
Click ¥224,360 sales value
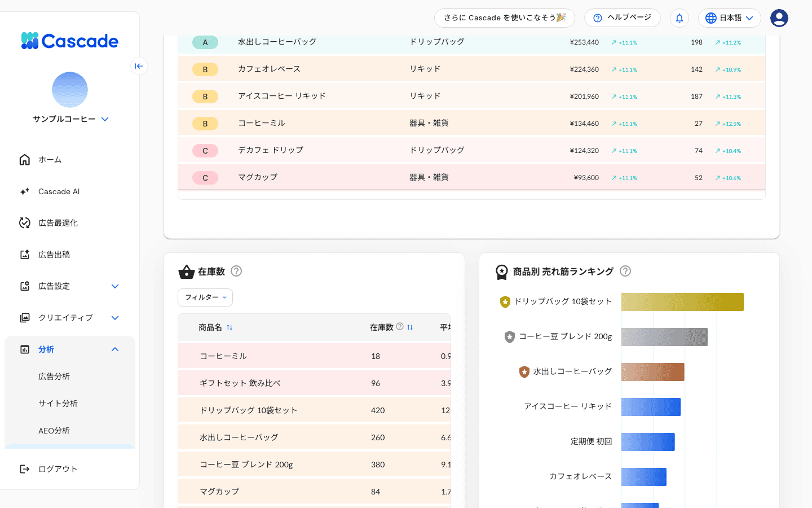[x=584, y=69]
